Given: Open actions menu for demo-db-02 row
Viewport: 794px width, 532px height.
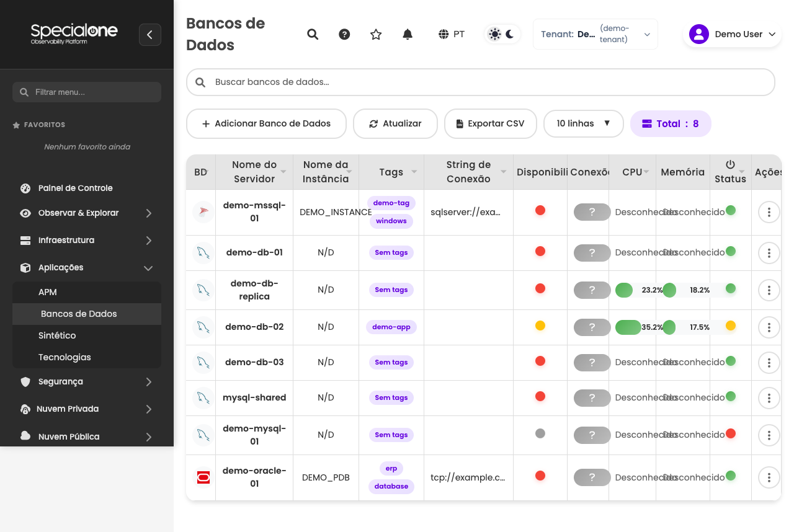Looking at the screenshot, I should pos(769,327).
